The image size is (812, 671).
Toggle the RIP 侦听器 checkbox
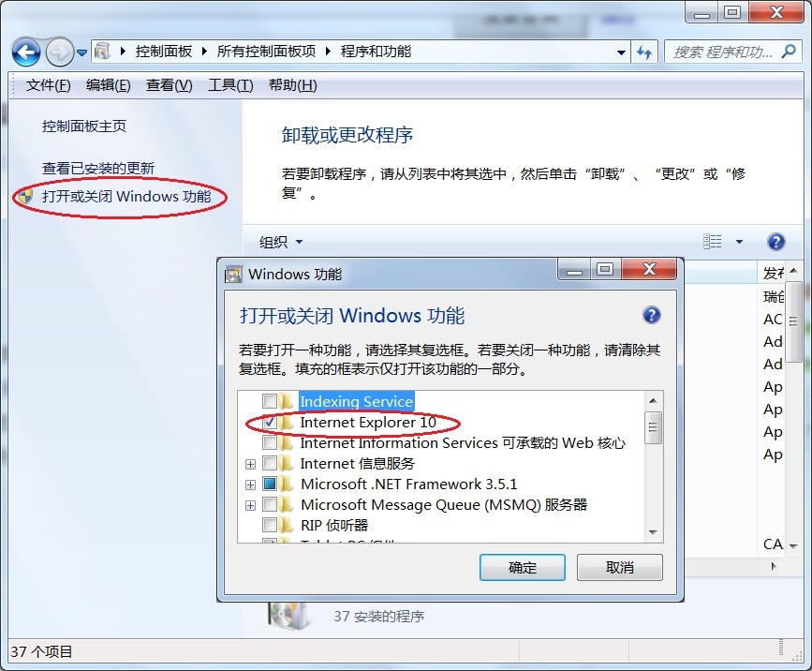tap(270, 525)
